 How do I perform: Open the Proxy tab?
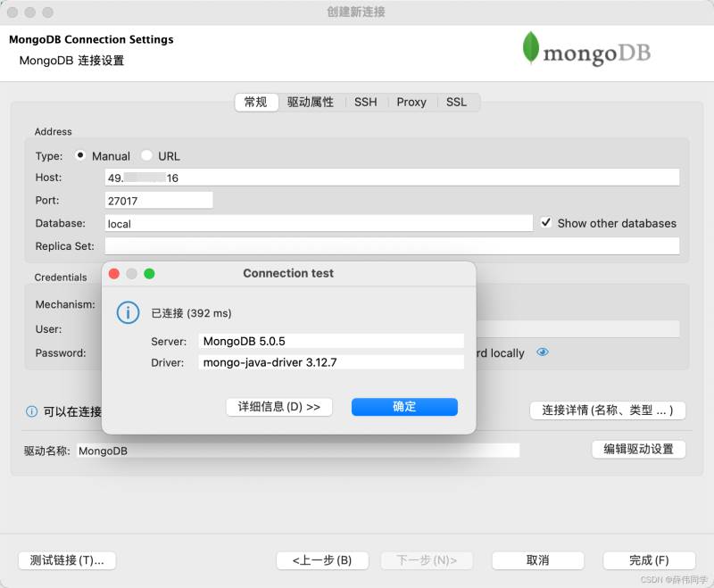pyautogui.click(x=411, y=102)
